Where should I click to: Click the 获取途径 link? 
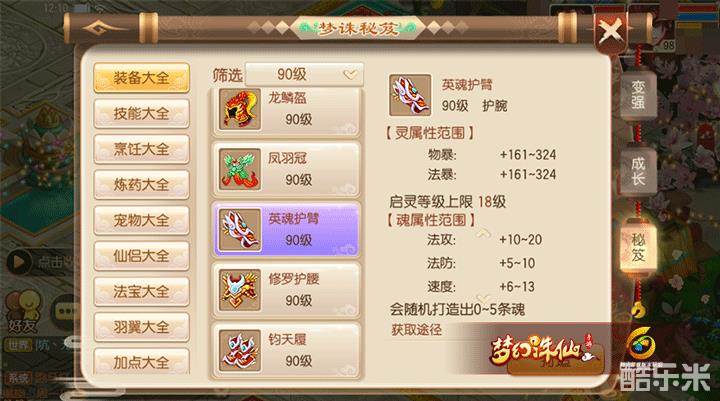click(x=416, y=330)
